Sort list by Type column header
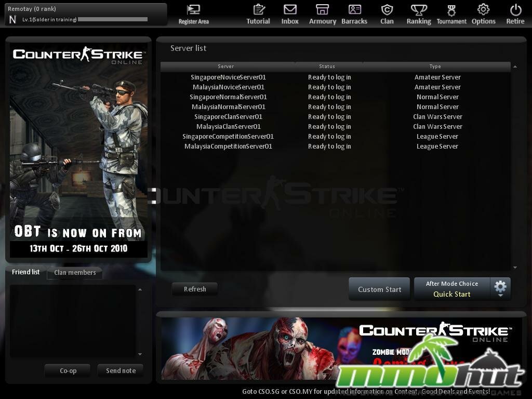Image resolution: width=532 pixels, height=399 pixels. tap(435, 66)
